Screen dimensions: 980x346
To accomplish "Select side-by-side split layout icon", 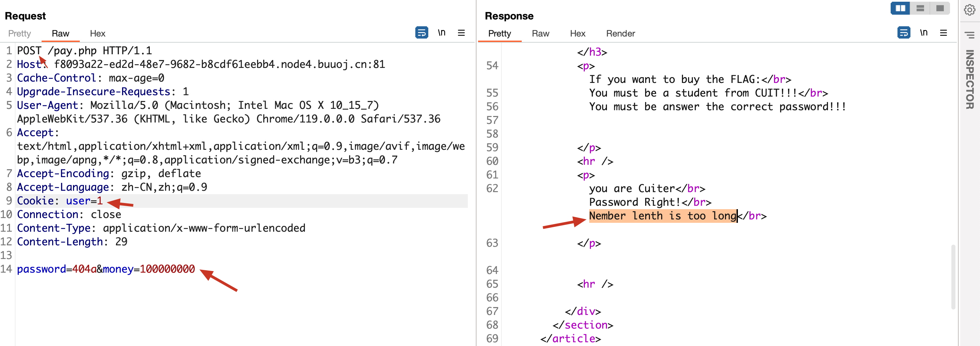I will point(900,8).
